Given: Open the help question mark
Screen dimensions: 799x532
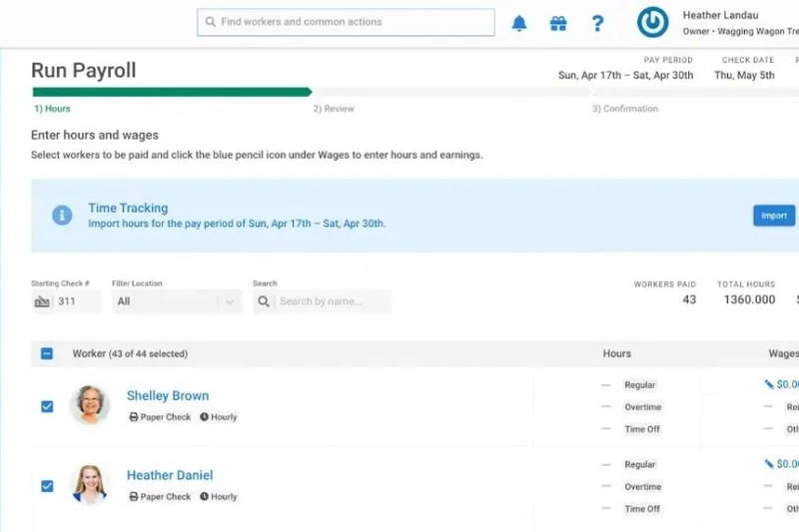Looking at the screenshot, I should point(597,23).
